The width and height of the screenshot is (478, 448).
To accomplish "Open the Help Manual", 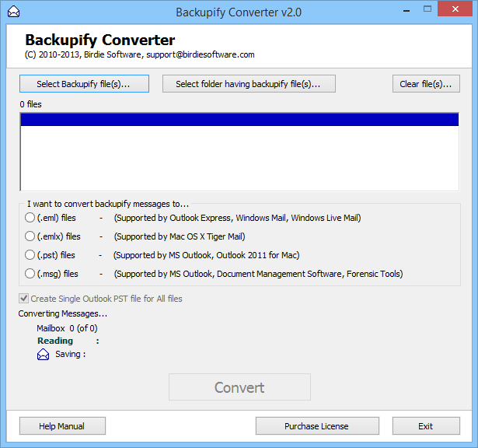I will (x=62, y=425).
